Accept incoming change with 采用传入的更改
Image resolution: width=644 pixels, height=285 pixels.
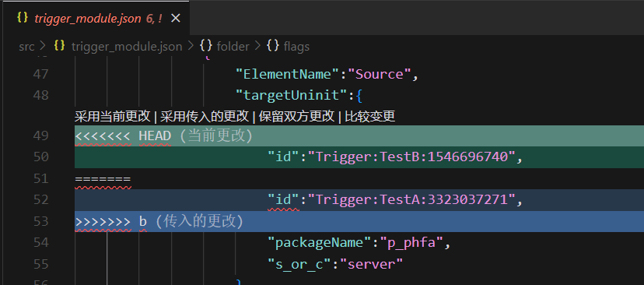click(x=205, y=117)
